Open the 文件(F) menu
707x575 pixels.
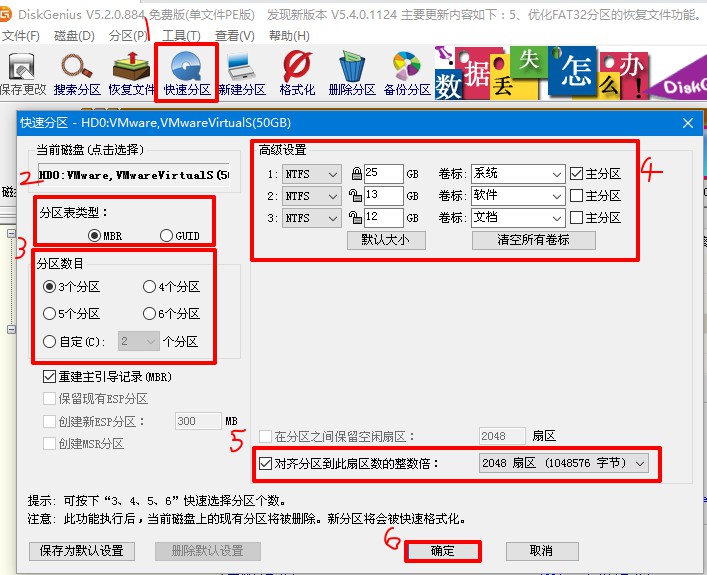tap(20, 36)
